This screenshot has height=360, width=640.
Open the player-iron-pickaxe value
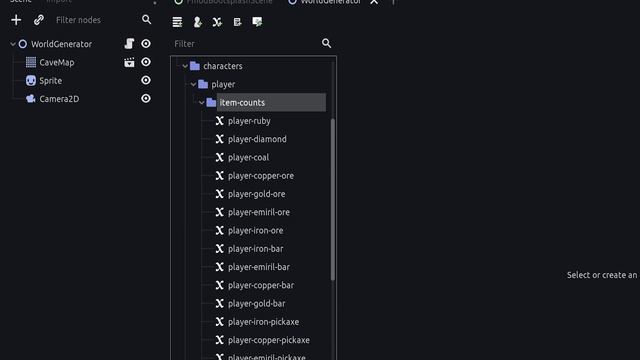(263, 322)
